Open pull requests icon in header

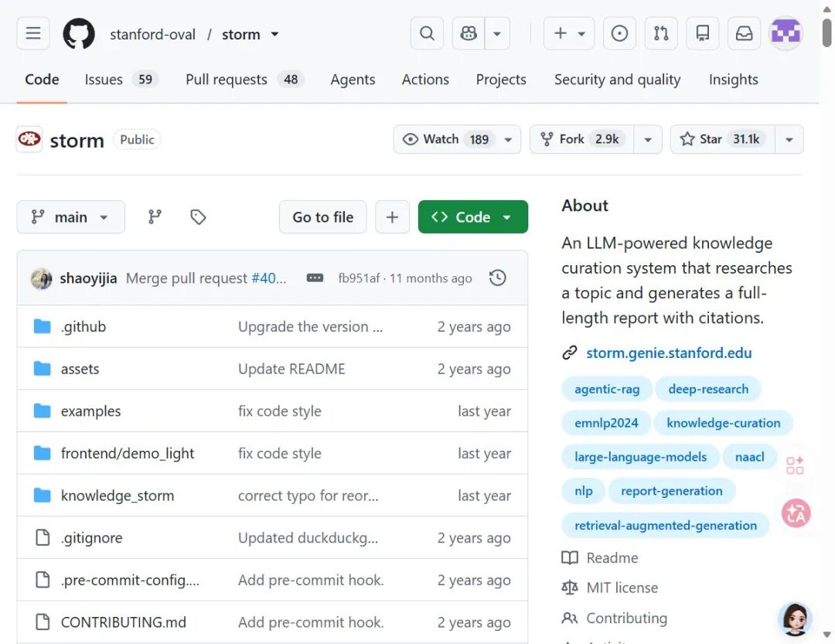pyautogui.click(x=661, y=33)
